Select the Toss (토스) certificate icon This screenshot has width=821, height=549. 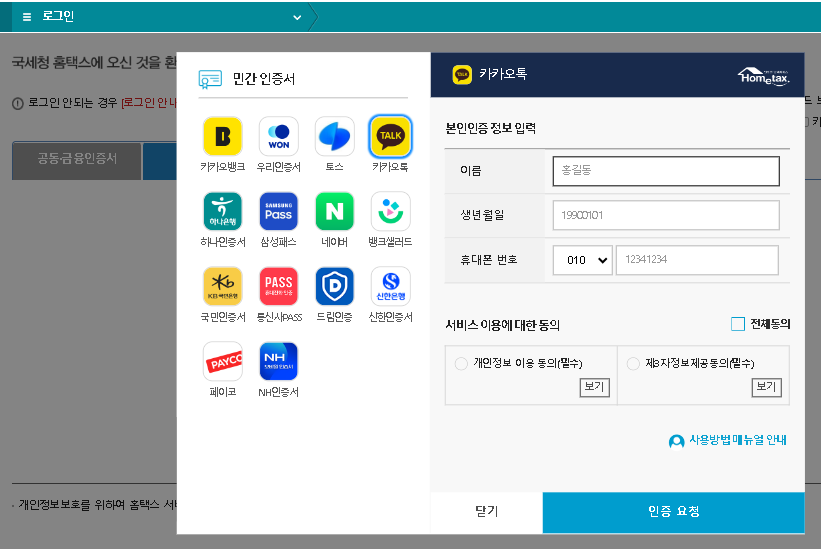point(335,137)
